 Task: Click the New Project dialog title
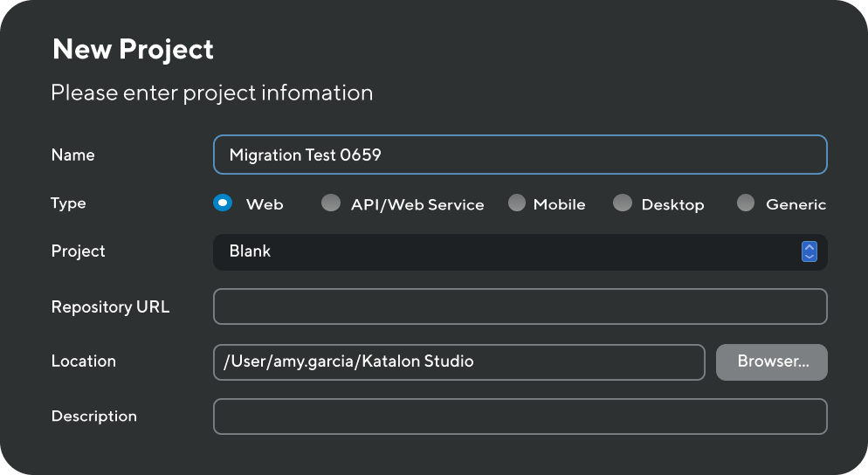pos(133,49)
